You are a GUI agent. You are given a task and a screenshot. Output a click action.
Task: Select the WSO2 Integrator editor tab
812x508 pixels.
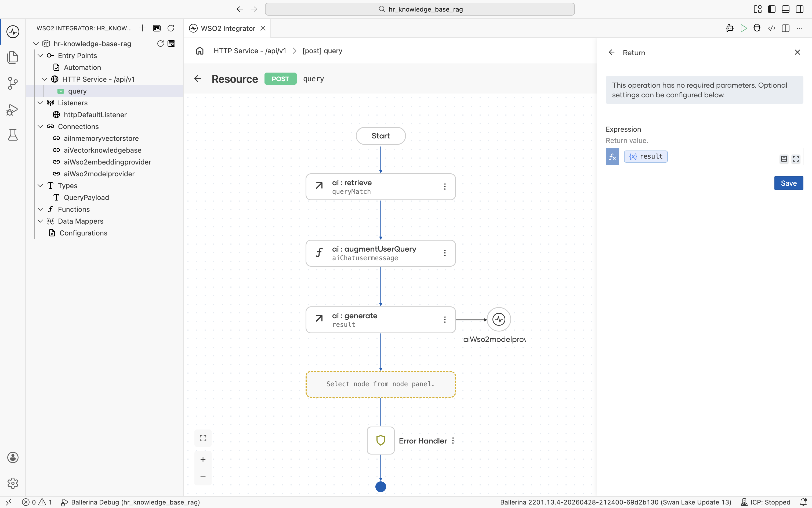(x=227, y=28)
